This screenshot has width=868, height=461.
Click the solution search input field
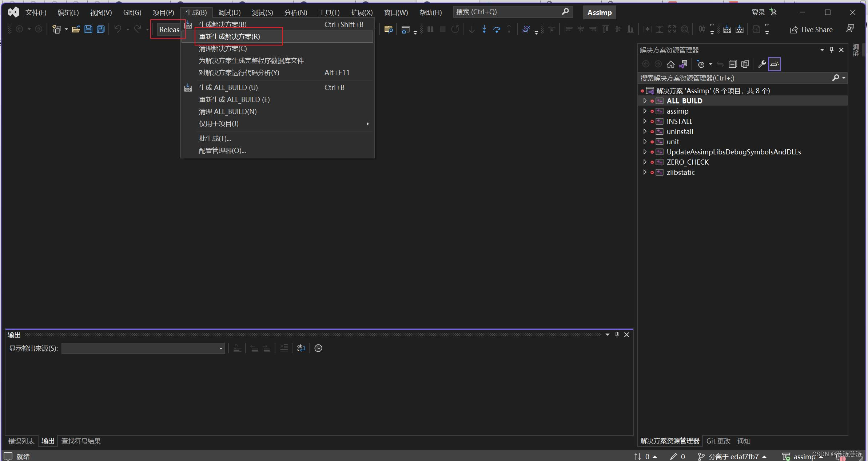[735, 78]
